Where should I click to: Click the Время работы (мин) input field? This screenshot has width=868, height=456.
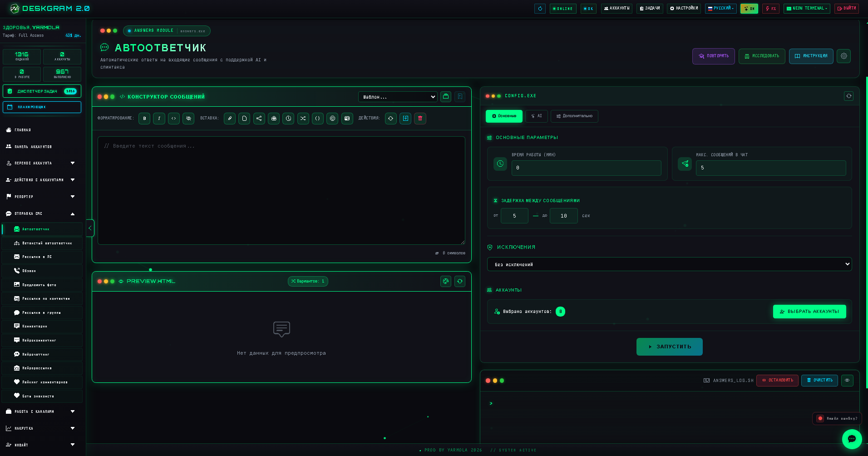click(586, 168)
